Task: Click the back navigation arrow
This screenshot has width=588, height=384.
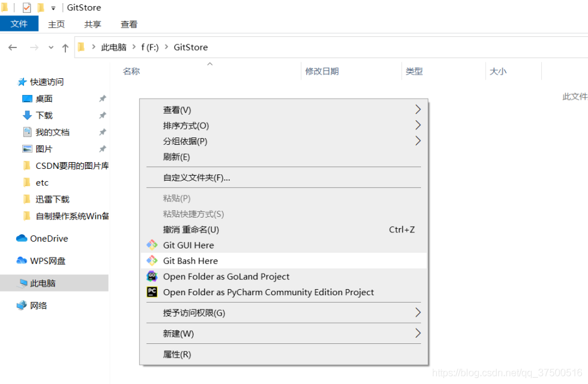Action: [13, 47]
